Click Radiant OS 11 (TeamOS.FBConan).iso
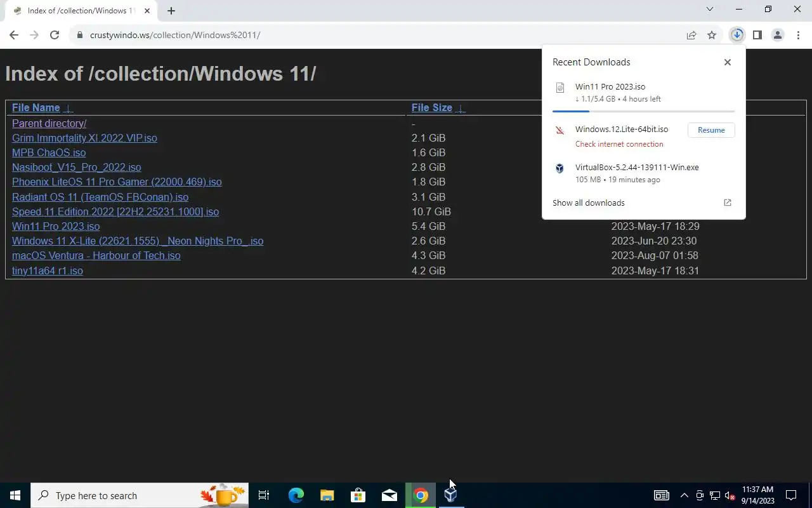Screen dimensions: 812x508 100,197
